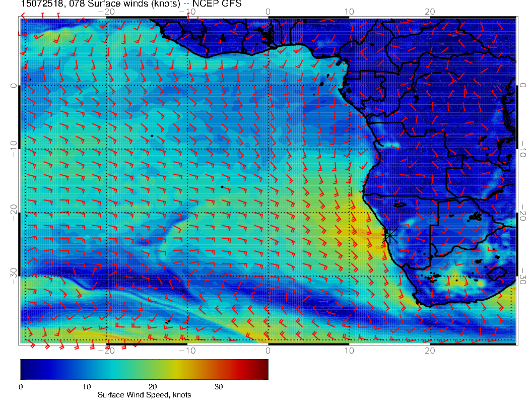Click the color bar tick label '30'
The image size is (532, 411).
pos(219,387)
